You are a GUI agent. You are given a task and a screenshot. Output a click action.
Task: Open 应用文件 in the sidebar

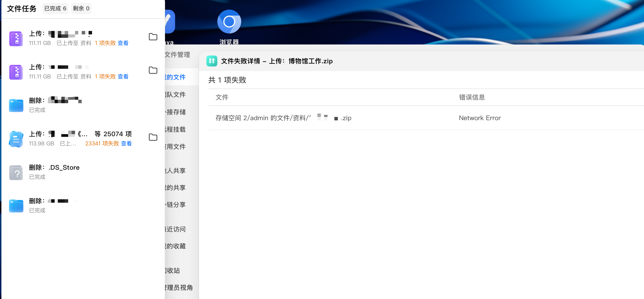pyautogui.click(x=175, y=147)
